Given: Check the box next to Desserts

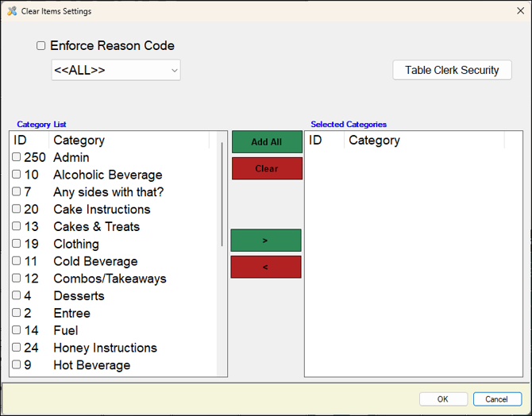Looking at the screenshot, I should (17, 295).
